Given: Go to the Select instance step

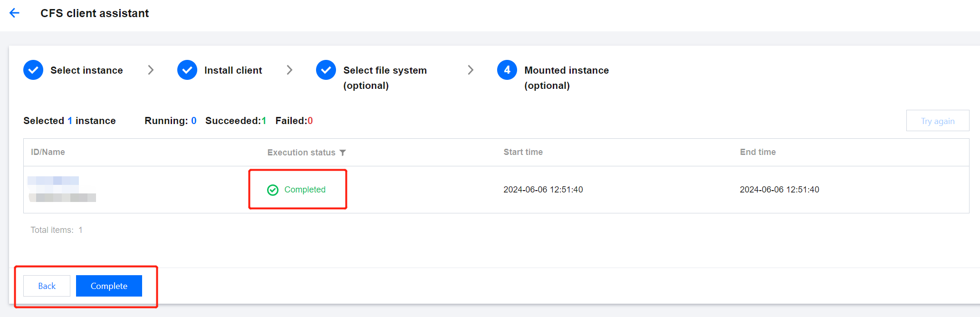Looking at the screenshot, I should point(86,70).
